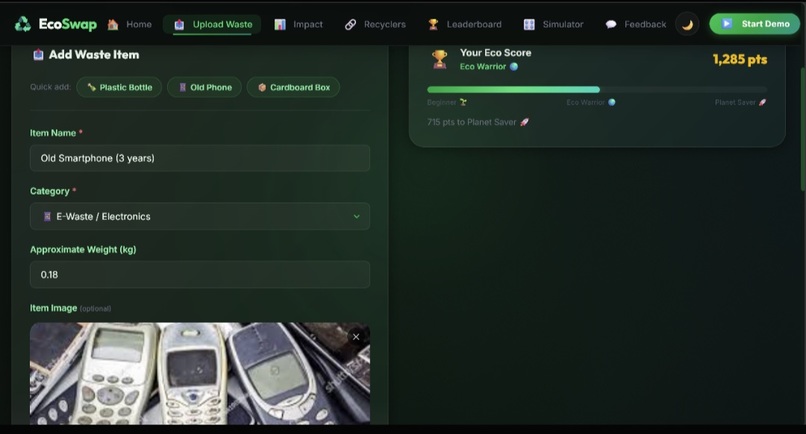Click the bottle icon in Plastic Bottle chip
The image size is (806, 434).
[91, 87]
